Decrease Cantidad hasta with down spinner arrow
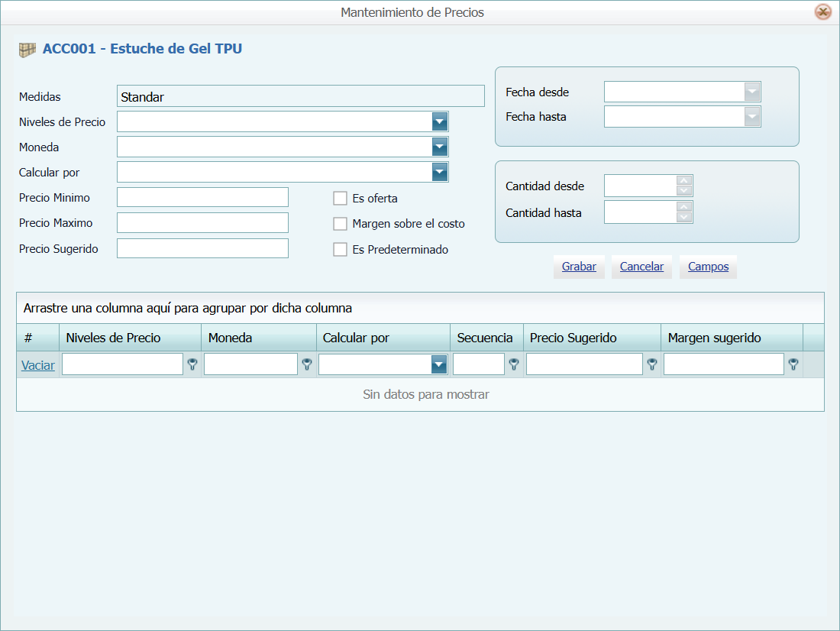The height and width of the screenshot is (631, 840). point(684,218)
